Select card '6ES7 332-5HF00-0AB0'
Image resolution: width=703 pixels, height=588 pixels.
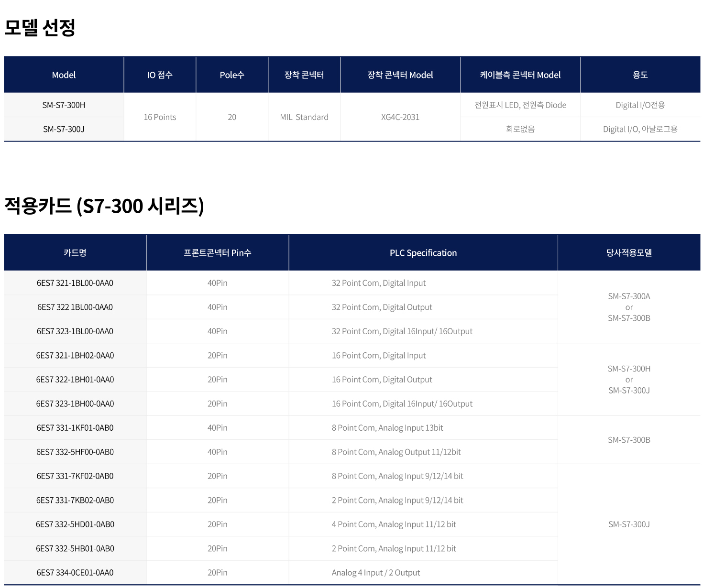[x=75, y=452]
